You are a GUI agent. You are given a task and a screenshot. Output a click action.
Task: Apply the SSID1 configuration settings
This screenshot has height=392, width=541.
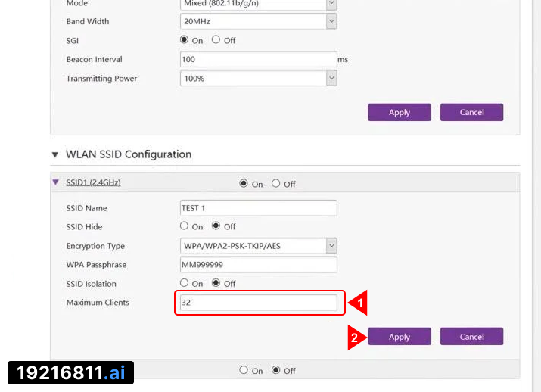(400, 337)
